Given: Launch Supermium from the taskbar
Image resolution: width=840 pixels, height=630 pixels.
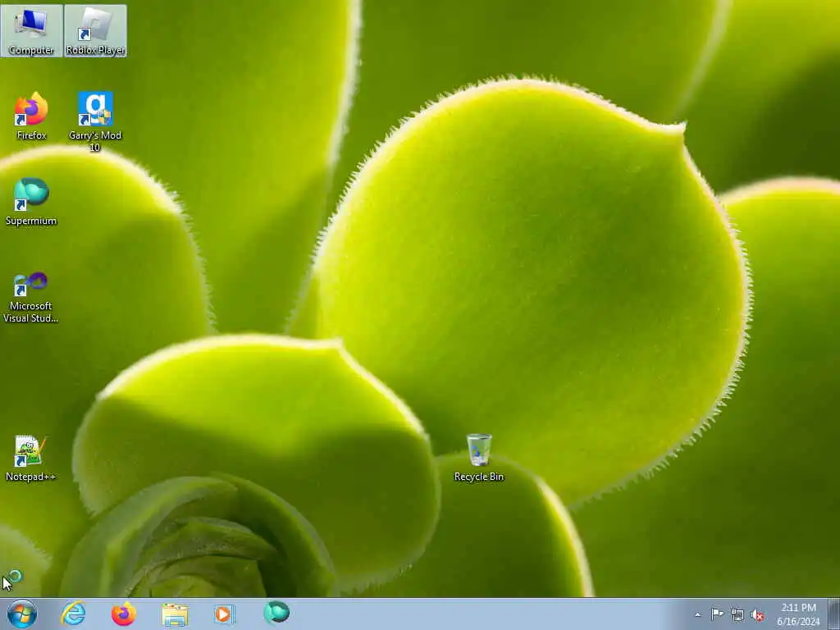Looking at the screenshot, I should [276, 613].
